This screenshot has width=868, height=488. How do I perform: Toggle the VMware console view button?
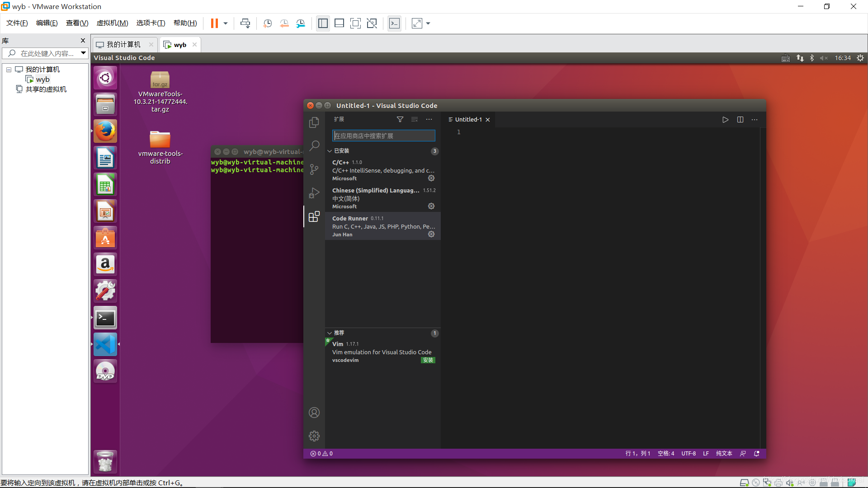click(x=394, y=23)
